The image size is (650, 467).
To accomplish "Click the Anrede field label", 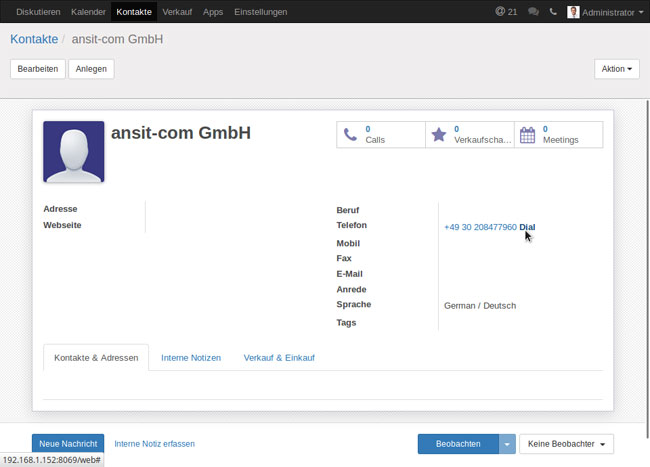I will 352,289.
